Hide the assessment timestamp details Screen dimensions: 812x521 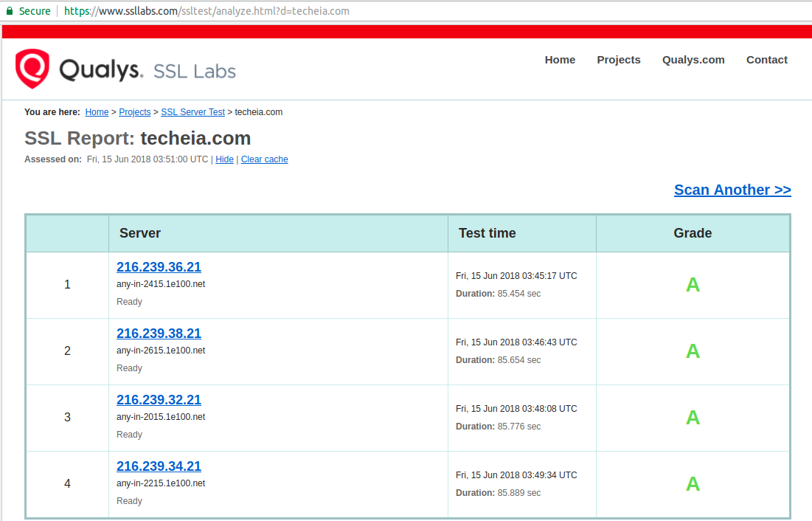click(224, 159)
